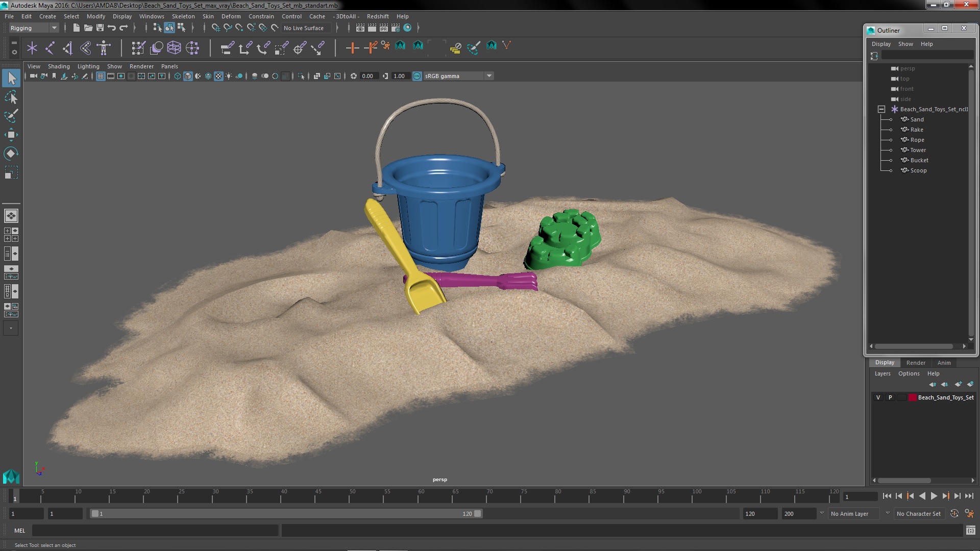The image size is (980, 551).
Task: Select the Bucket node in Outliner
Action: tap(919, 160)
